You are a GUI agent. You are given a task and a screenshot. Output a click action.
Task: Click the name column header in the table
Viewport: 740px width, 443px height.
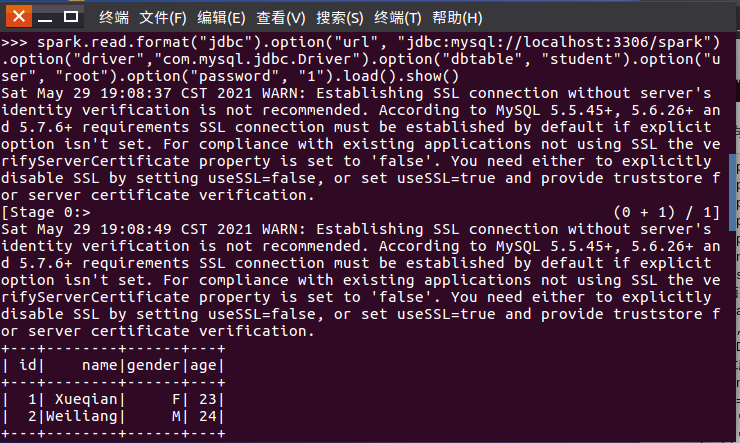click(100, 365)
